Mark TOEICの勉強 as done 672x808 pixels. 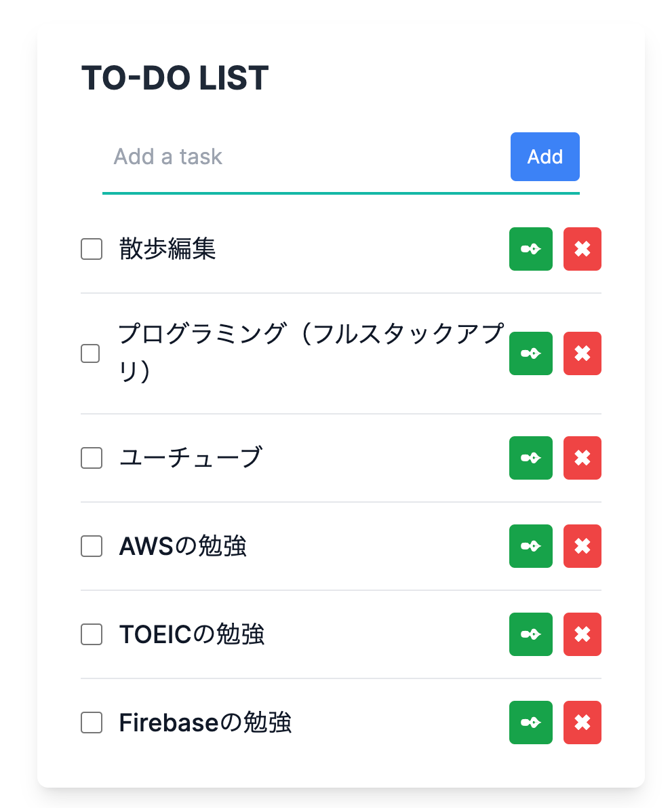[92, 634]
